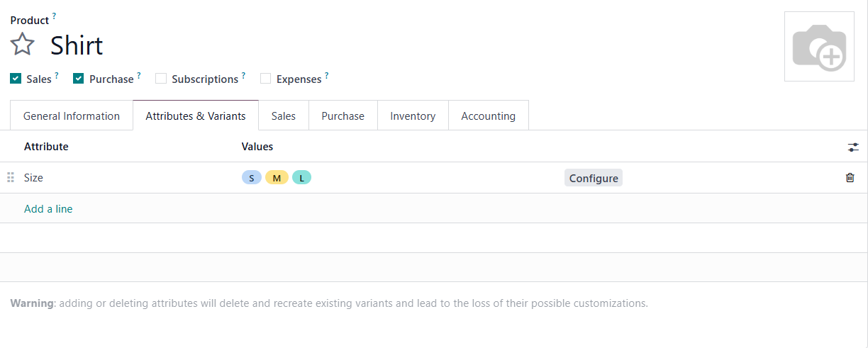This screenshot has width=868, height=348.
Task: Delete the Size attribute line with trash icon
Action: pos(850,178)
